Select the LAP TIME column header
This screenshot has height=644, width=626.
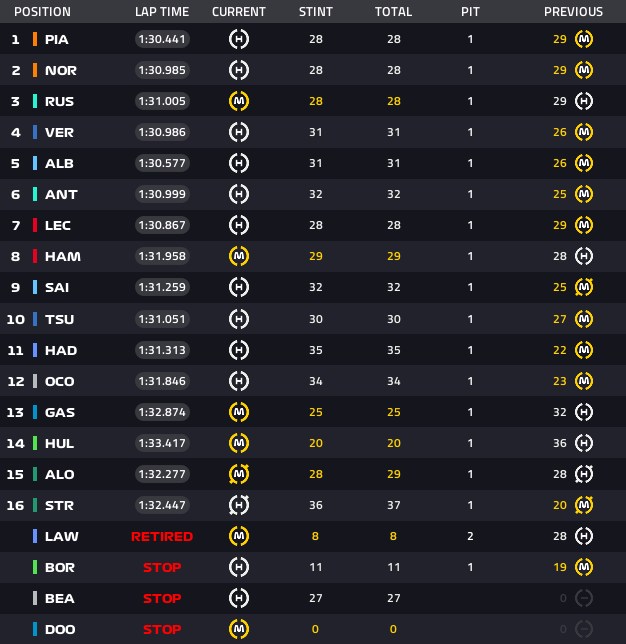point(162,12)
